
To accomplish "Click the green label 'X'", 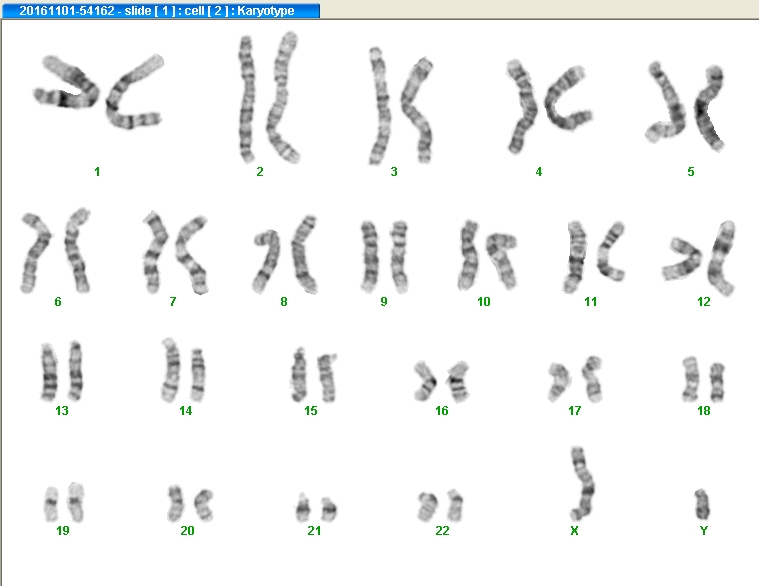I will click(574, 531).
